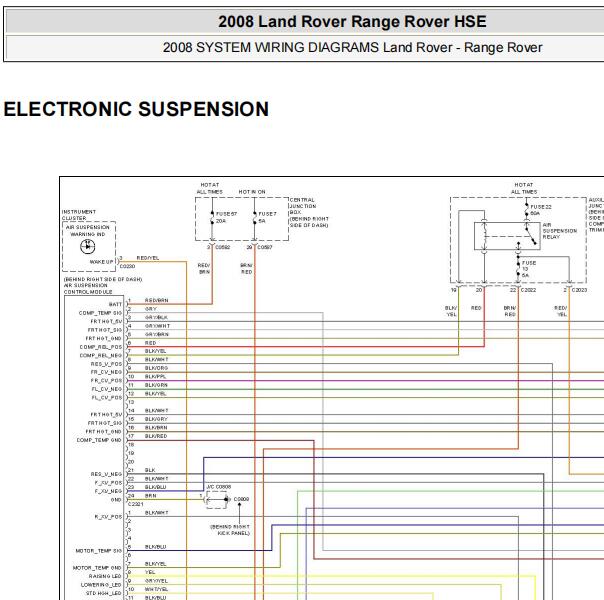This screenshot has height=600, width=604.
Task: Click the 'RED/ YEL' label below C2023
Action: (560, 311)
